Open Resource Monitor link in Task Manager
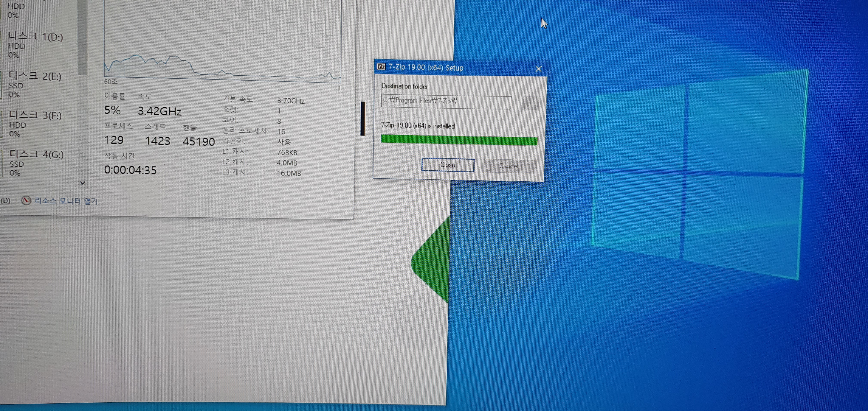The height and width of the screenshot is (411, 868). coord(66,201)
